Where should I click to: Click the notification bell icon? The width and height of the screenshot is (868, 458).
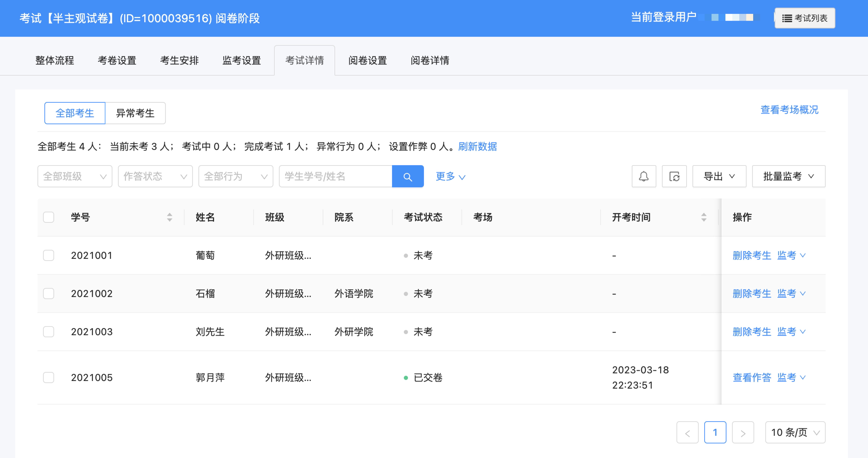pyautogui.click(x=644, y=176)
